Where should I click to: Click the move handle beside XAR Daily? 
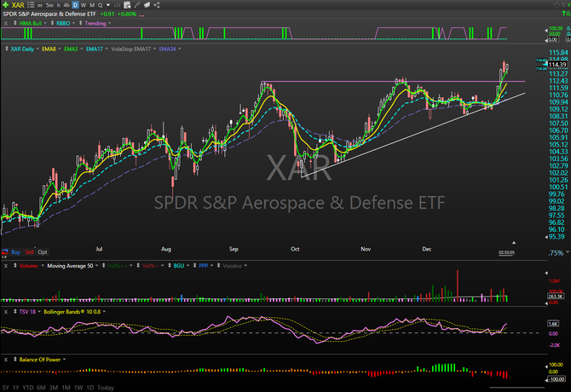click(x=6, y=49)
